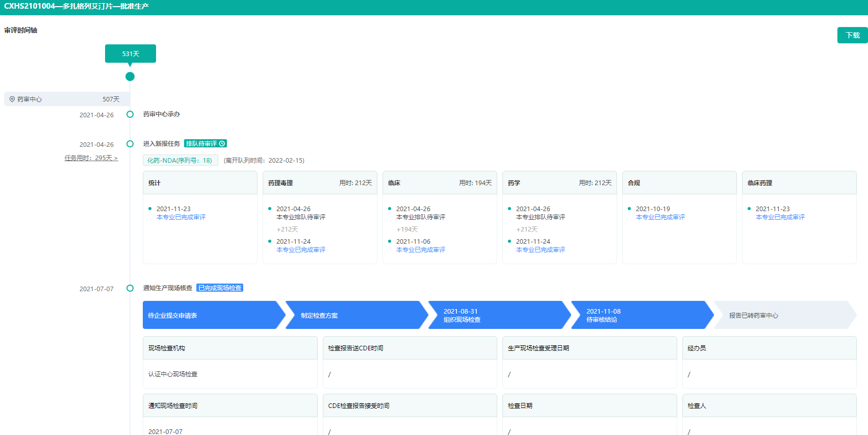Click the 化药-NDA(序列号: 18) tag
The height and width of the screenshot is (435, 868).
(x=180, y=160)
